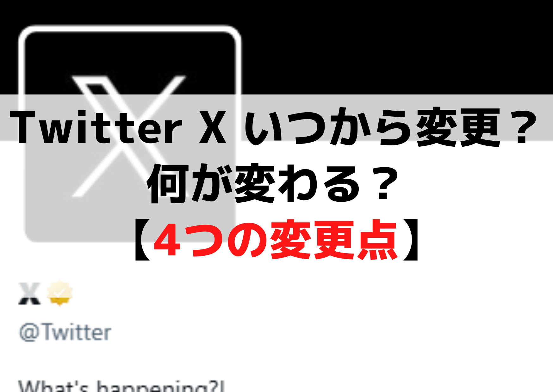Image resolution: width=553 pixels, height=392 pixels.
Task: Click the red "変更点" text
Action: pos(334,240)
